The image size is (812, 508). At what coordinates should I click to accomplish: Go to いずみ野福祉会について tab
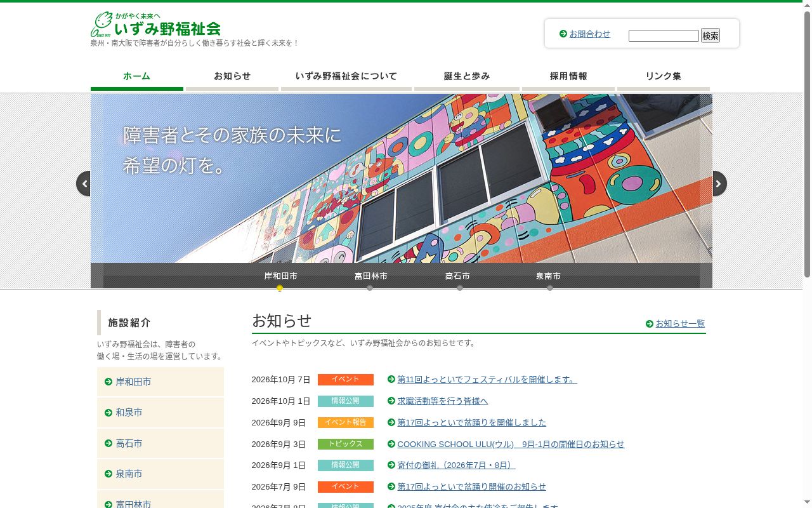point(346,77)
